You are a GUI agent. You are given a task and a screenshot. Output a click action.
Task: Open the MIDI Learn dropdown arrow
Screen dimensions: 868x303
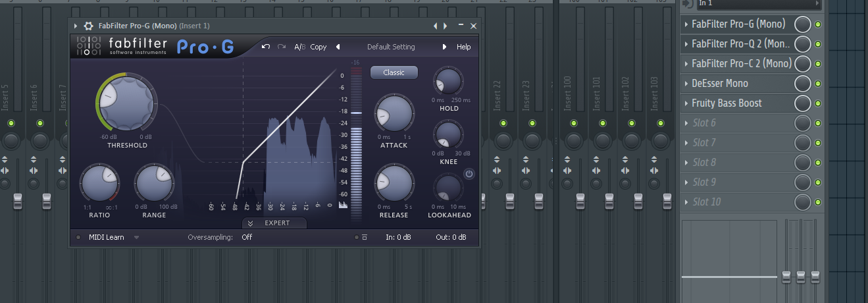coord(136,237)
